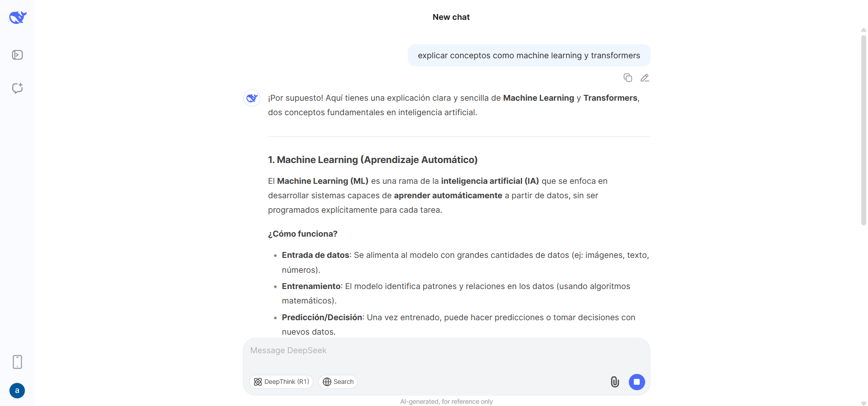Click the New chat title
868x406 pixels.
pyautogui.click(x=451, y=17)
